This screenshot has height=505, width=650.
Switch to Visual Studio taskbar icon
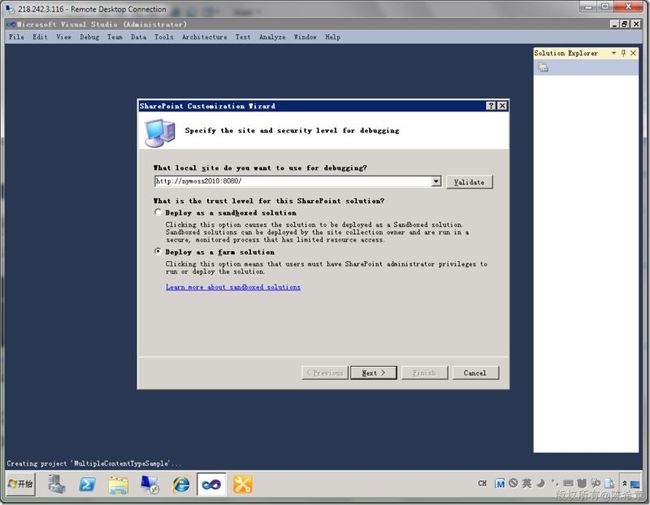(x=211, y=484)
